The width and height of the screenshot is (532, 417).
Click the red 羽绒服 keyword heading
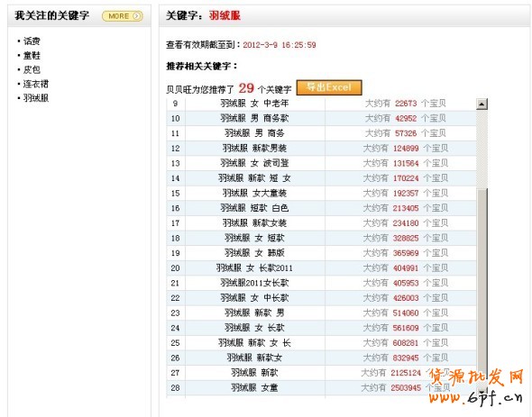tap(225, 15)
